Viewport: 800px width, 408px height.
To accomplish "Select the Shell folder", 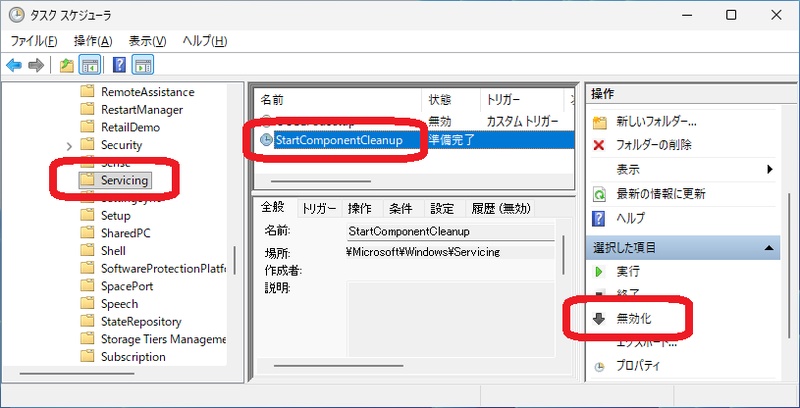I will 113,250.
